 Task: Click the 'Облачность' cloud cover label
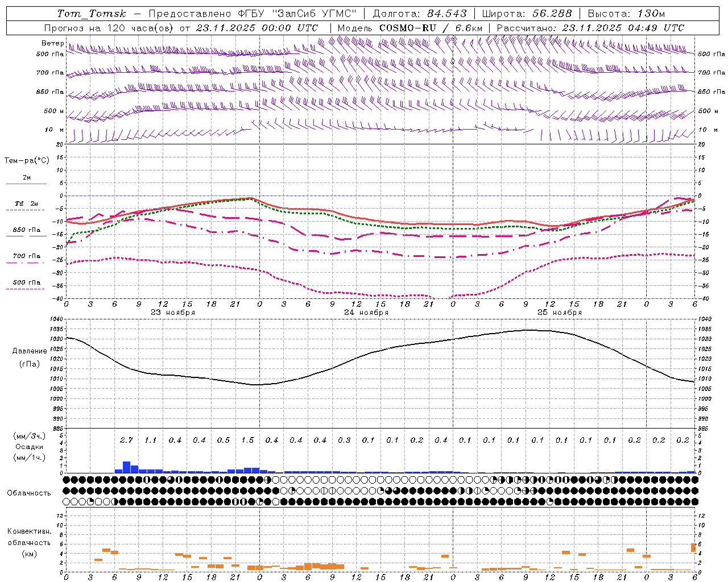(x=29, y=493)
